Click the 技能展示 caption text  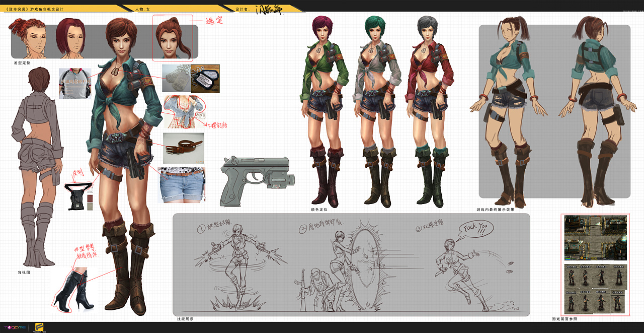pyautogui.click(x=185, y=319)
